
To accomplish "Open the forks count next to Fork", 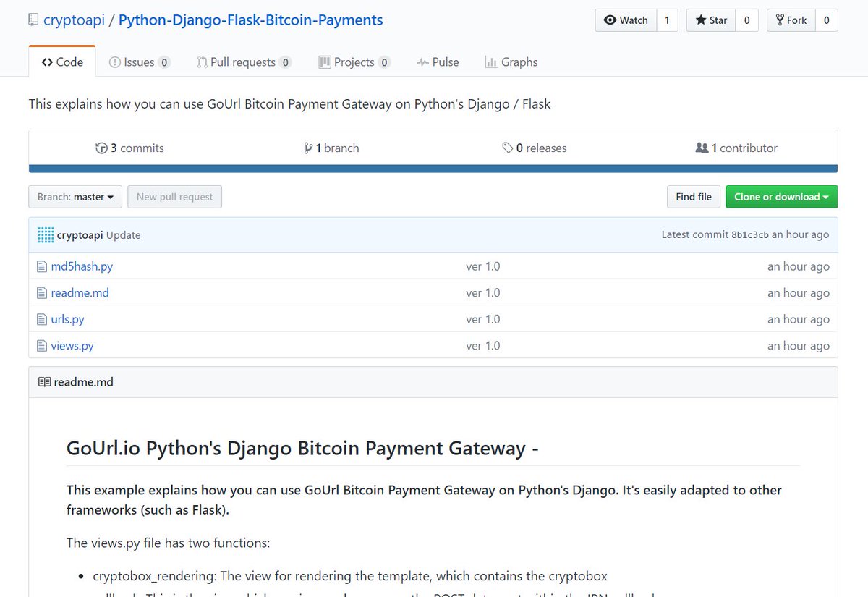I will (827, 20).
